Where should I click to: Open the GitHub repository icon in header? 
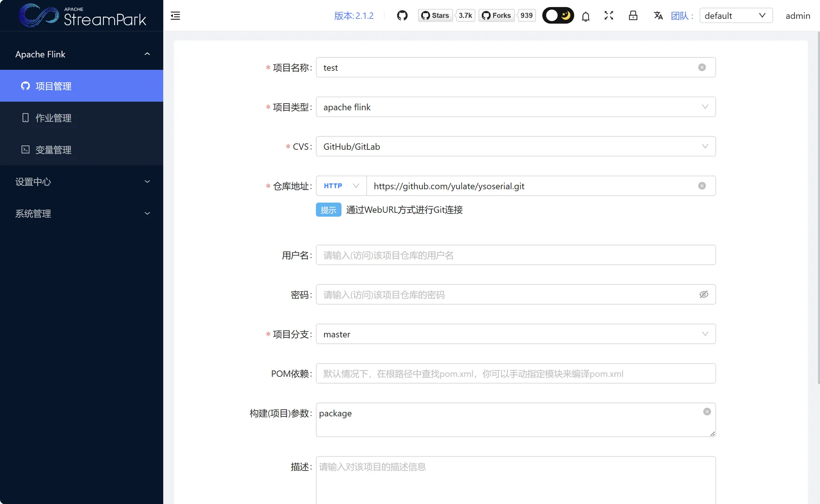point(402,16)
